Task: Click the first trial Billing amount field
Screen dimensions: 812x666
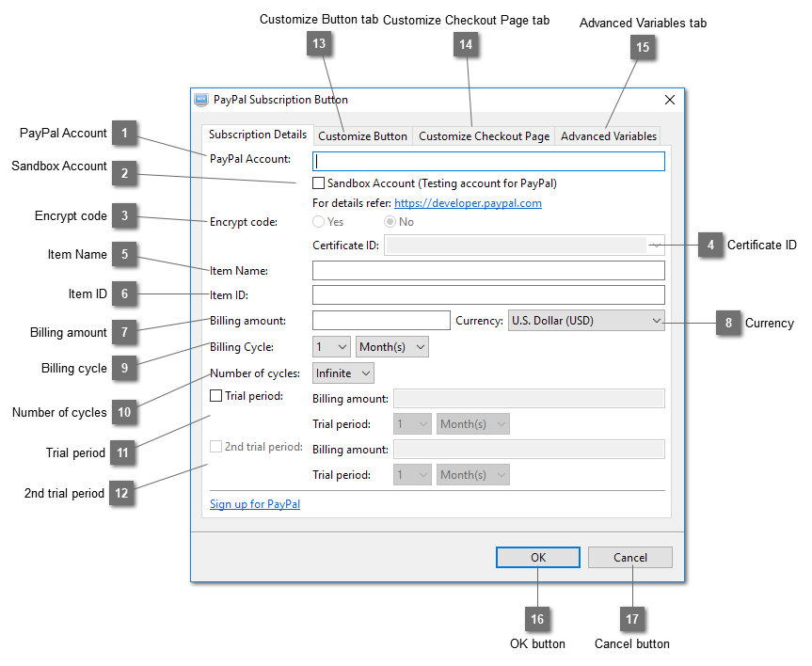Action: (x=529, y=398)
